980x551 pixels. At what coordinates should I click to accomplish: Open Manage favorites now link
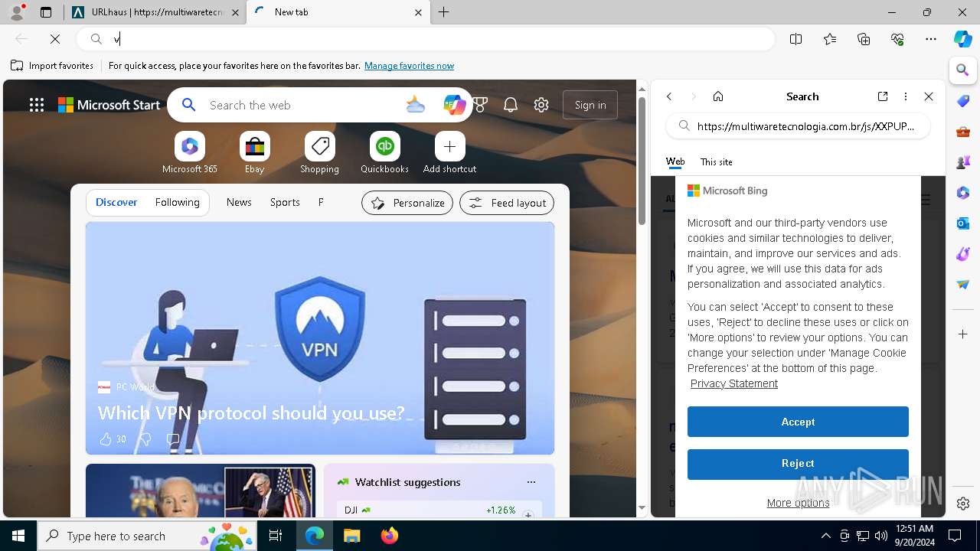tap(409, 66)
